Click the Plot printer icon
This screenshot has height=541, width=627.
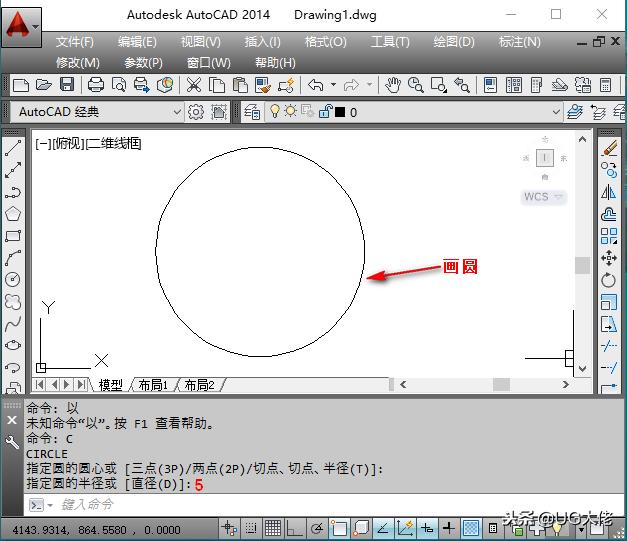(96, 85)
